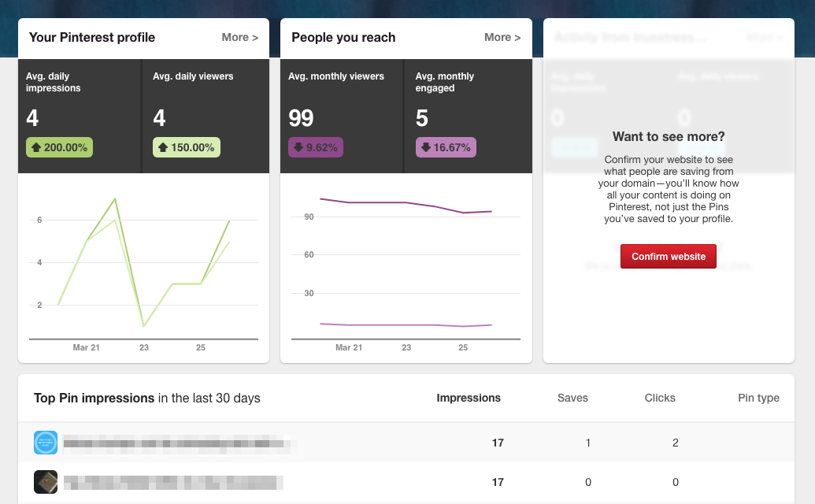Open the blue circular pin thumbnail
This screenshot has height=504, width=815.
point(46,443)
